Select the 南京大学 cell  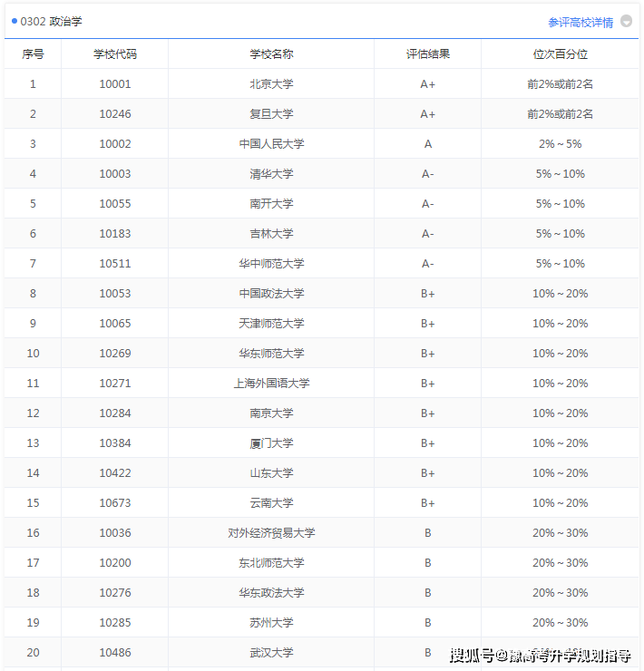pyautogui.click(x=271, y=413)
